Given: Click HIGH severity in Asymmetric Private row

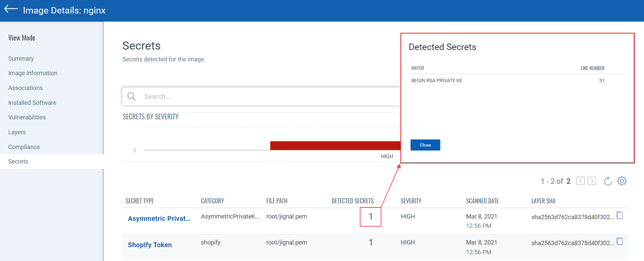Looking at the screenshot, I should coord(408,216).
